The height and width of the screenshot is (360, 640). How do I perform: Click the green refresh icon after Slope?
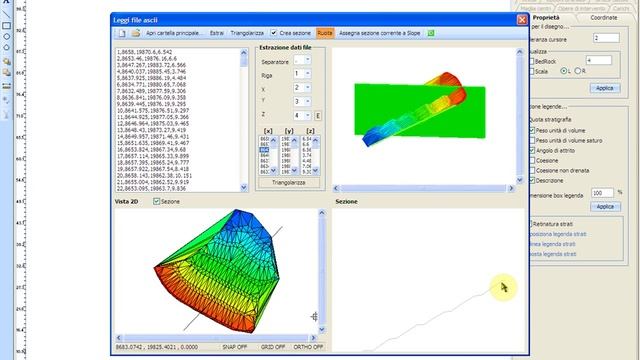coord(431,33)
